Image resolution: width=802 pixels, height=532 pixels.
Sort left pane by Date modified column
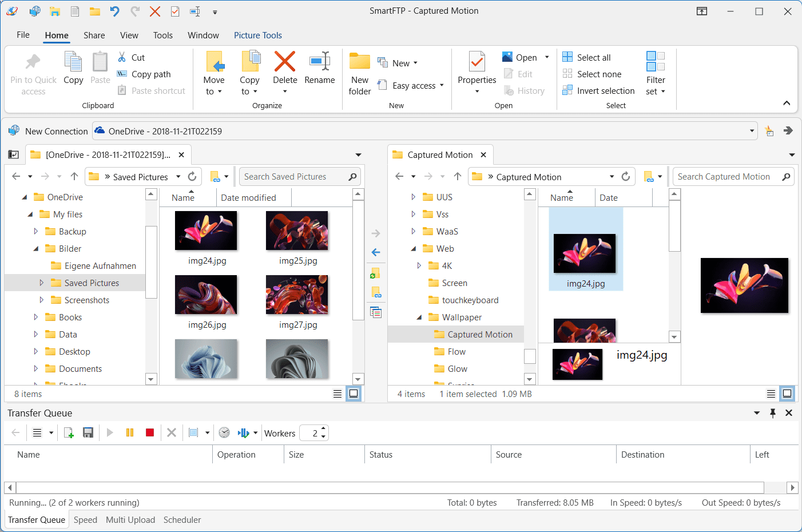click(248, 198)
